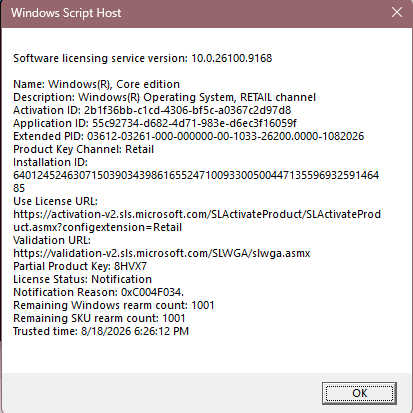Click the Windows Script Host title text
413x413 pixels.
tap(66, 13)
